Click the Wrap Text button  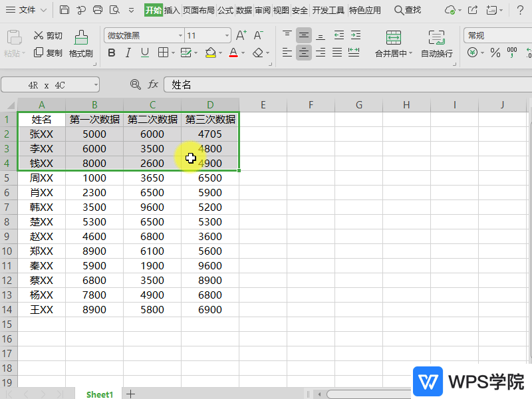click(436, 44)
